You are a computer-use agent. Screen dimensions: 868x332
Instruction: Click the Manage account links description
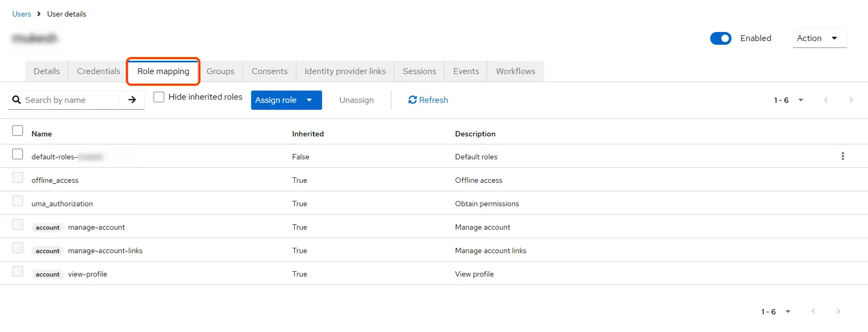[491, 250]
